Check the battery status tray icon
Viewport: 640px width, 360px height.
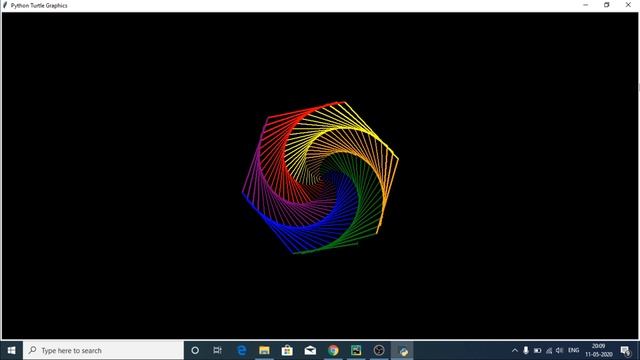pyautogui.click(x=537, y=350)
